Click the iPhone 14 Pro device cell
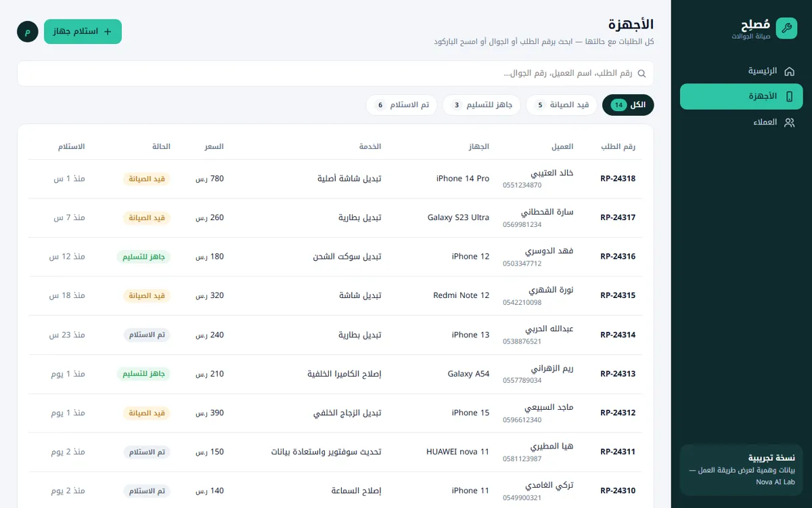The height and width of the screenshot is (508, 812). click(463, 179)
